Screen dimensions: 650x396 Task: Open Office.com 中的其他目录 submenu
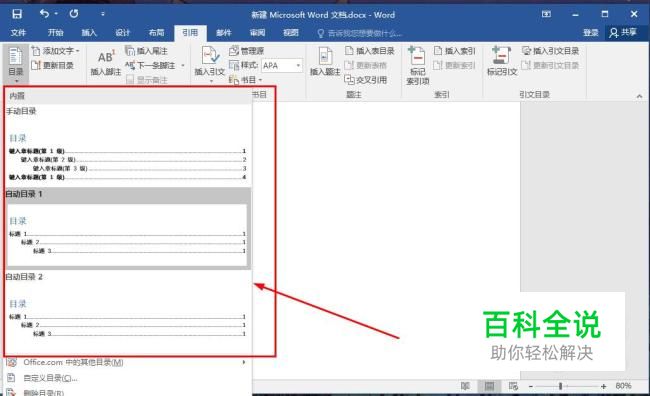[x=127, y=362]
